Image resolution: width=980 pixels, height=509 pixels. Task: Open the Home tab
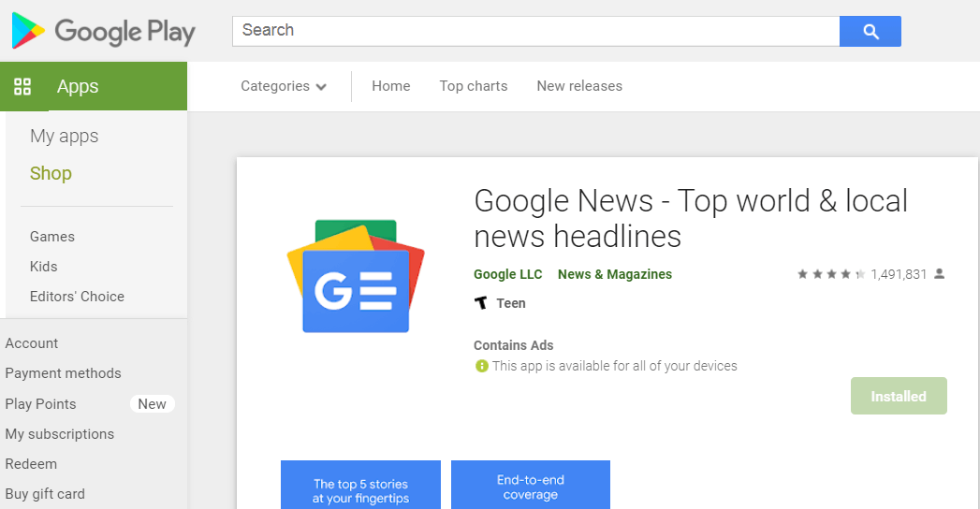(x=391, y=86)
